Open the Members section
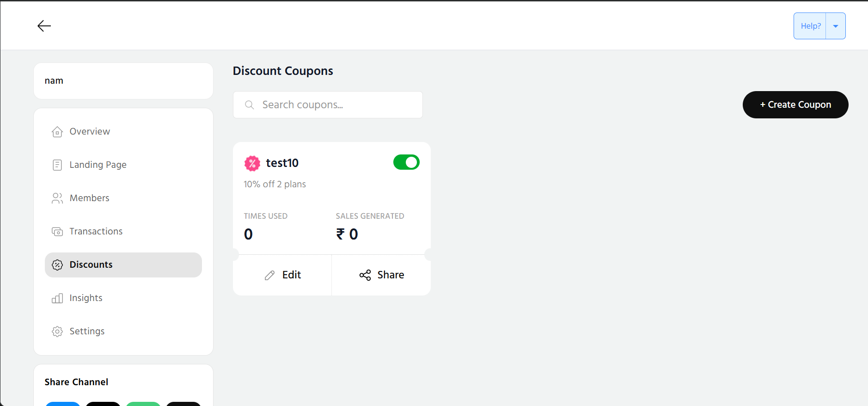868x406 pixels. pyautogui.click(x=89, y=198)
